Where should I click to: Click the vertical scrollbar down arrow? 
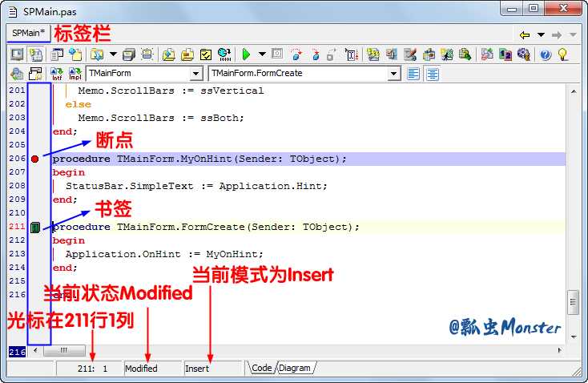[574, 337]
